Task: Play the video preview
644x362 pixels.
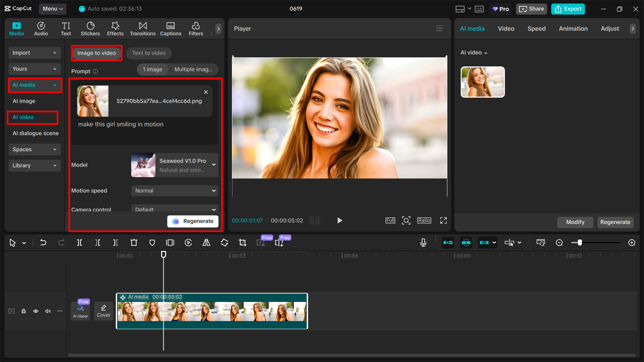Action: point(339,220)
